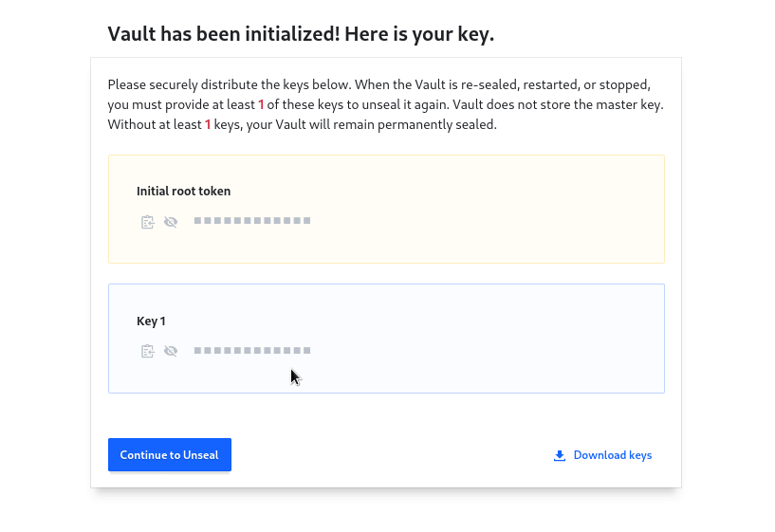The width and height of the screenshot is (775, 532).
Task: Click the masked root token dots
Action: pos(252,220)
